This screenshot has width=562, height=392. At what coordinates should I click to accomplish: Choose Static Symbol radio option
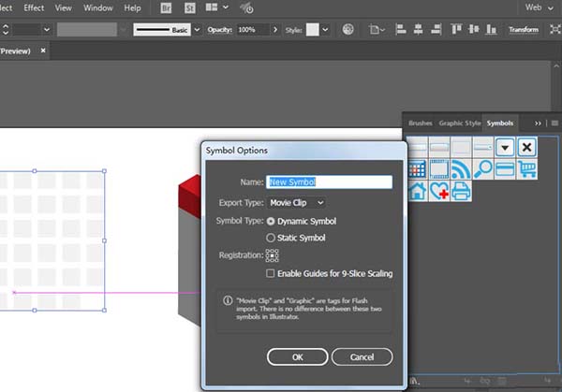tap(272, 238)
